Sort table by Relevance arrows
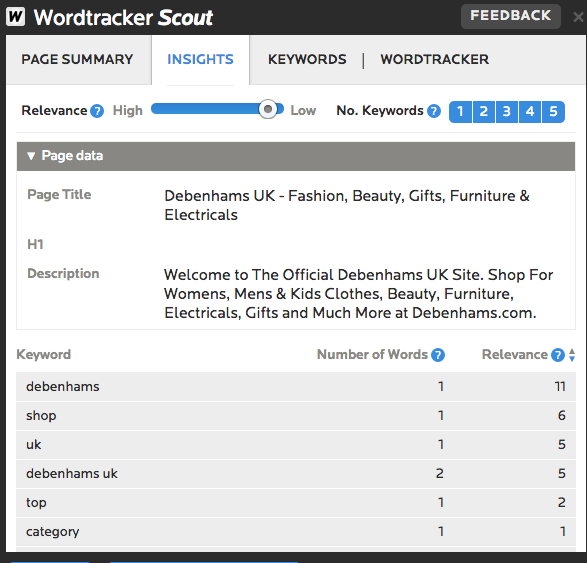The height and width of the screenshot is (563, 587). pyautogui.click(x=572, y=355)
